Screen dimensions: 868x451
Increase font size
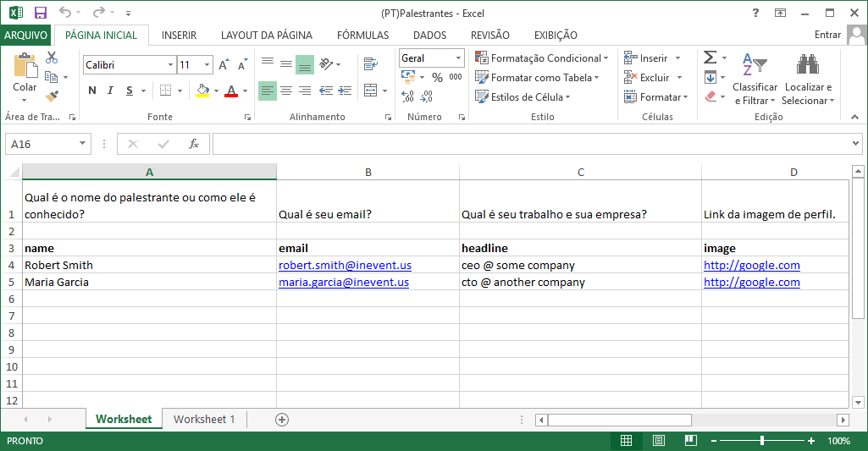(x=223, y=65)
